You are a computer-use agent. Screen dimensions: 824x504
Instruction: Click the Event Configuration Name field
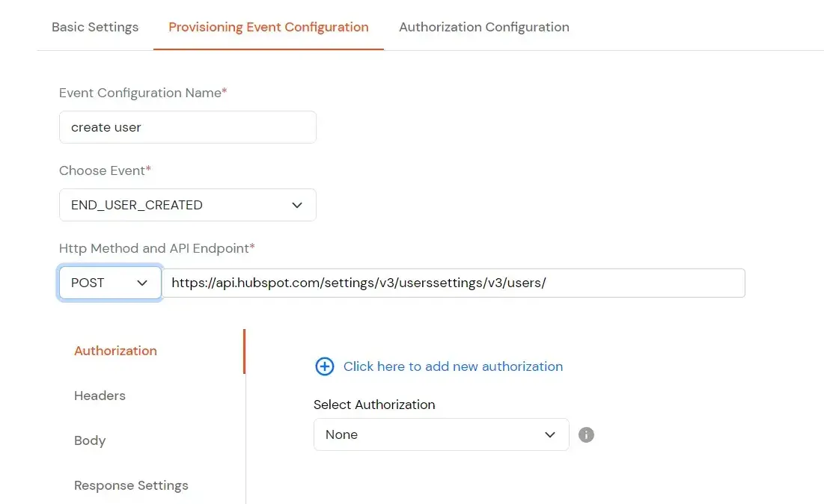pos(188,127)
